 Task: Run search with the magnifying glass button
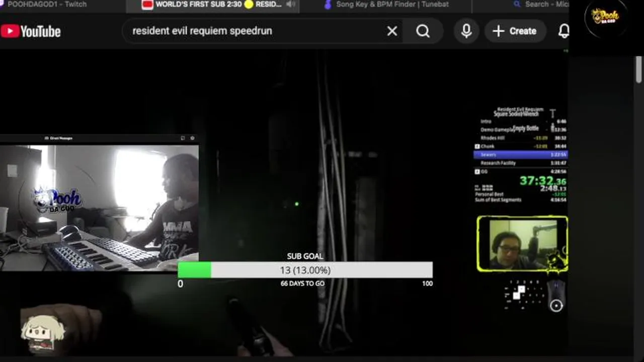[x=423, y=31]
